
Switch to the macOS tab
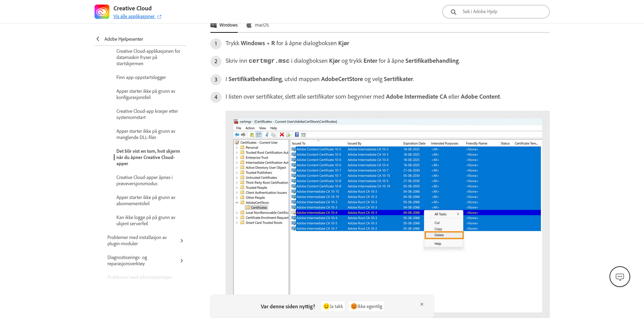[x=258, y=25]
